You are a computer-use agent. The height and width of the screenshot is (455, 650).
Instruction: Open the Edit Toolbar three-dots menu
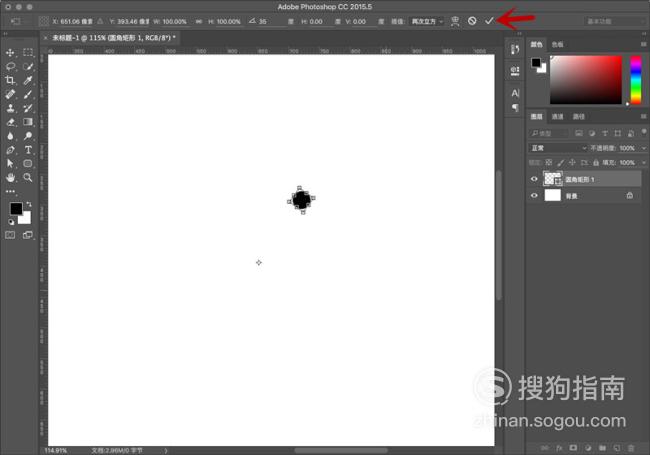coord(10,191)
